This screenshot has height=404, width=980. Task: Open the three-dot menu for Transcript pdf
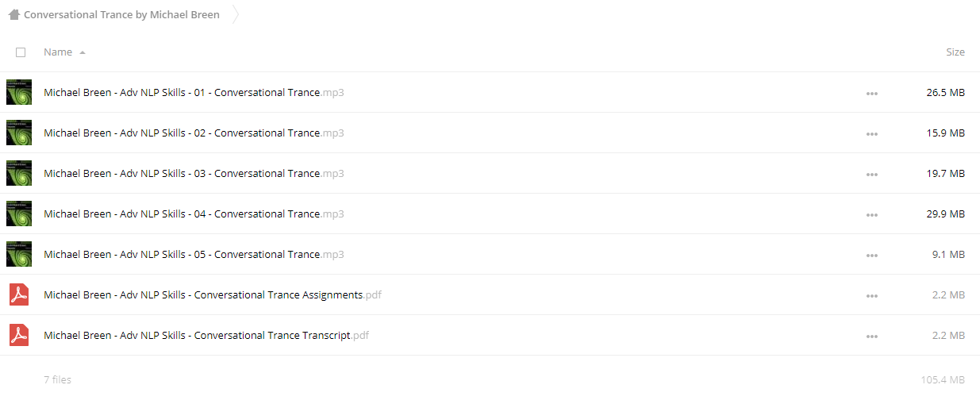click(x=872, y=336)
